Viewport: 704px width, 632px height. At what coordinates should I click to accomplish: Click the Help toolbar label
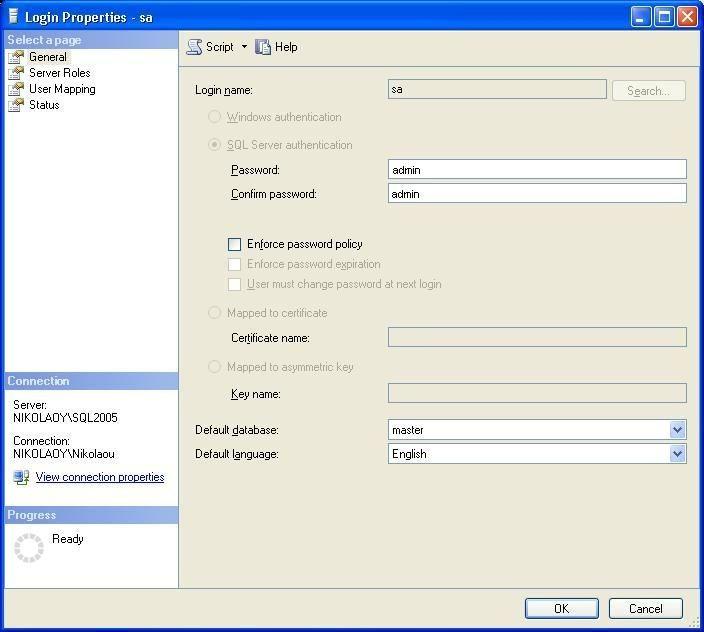click(286, 47)
